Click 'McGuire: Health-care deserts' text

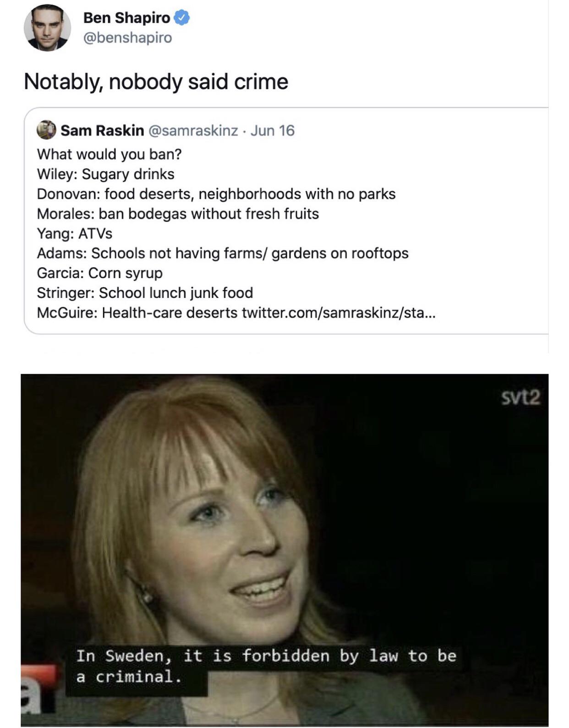137,313
